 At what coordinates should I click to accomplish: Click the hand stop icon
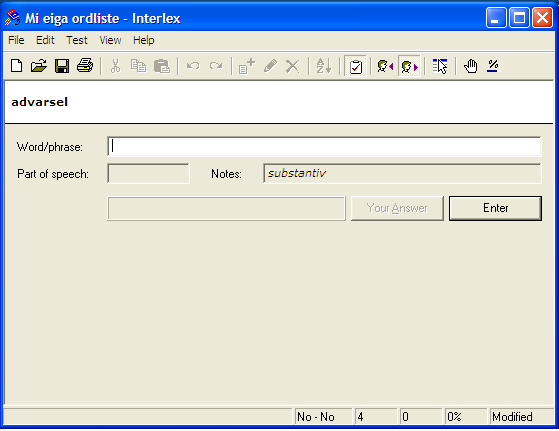point(471,66)
